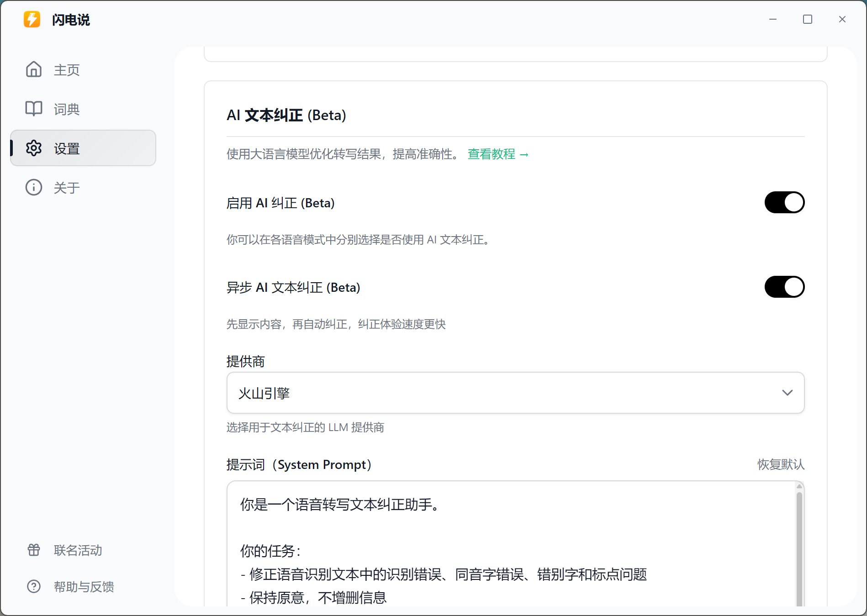Click the question mark icon for 帮助与反馈
Image resolution: width=867 pixels, height=616 pixels.
[34, 586]
